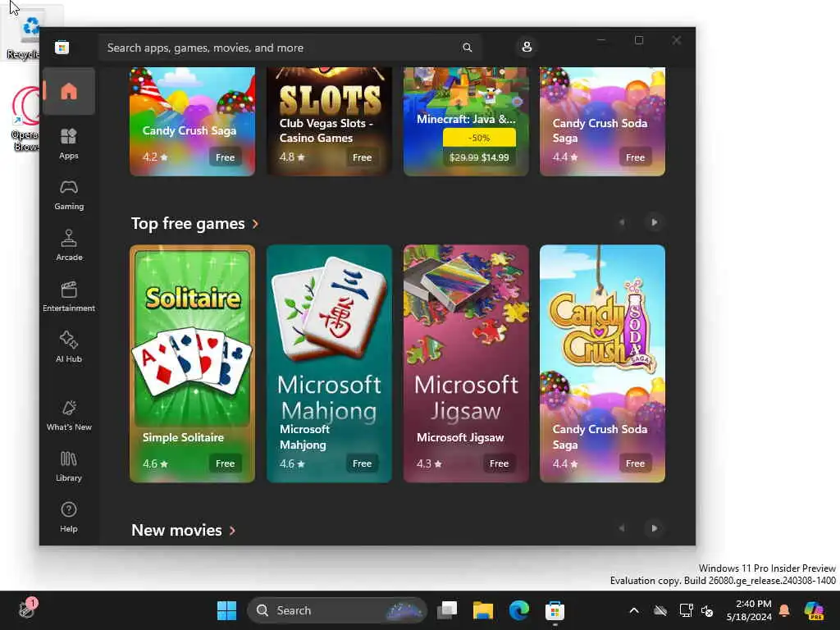Select the Opera Browser desktop shortcut
Screen dimensions: 840x630
click(x=25, y=119)
